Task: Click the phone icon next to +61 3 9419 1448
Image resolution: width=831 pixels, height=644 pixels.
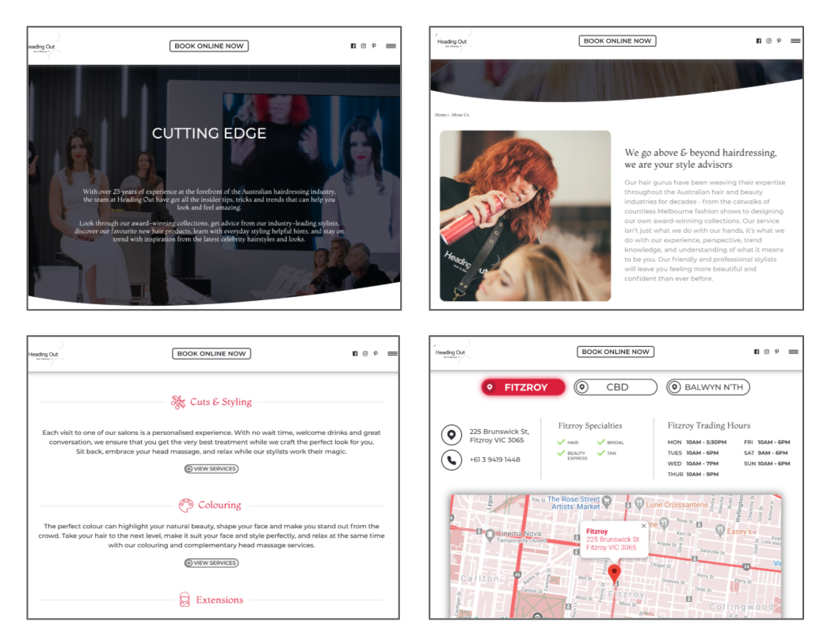Action: point(452,459)
